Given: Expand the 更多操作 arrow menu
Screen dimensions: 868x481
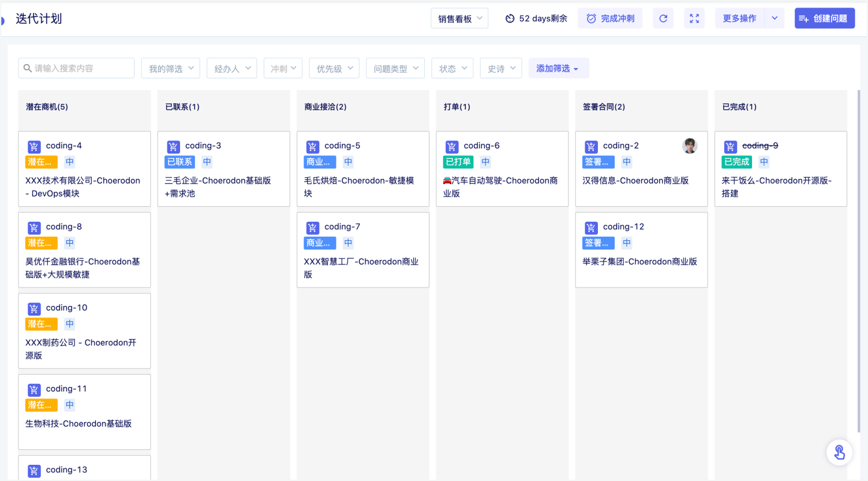Looking at the screenshot, I should click(x=775, y=18).
